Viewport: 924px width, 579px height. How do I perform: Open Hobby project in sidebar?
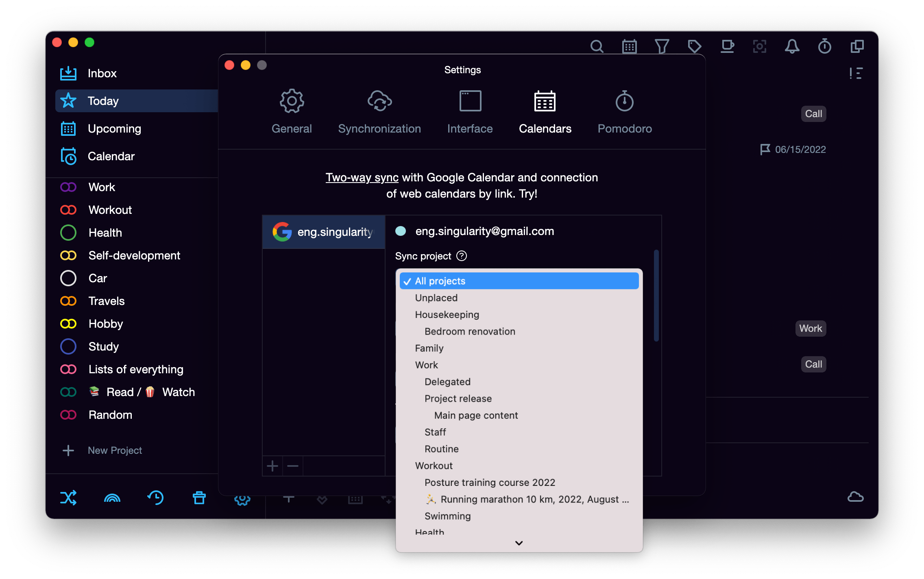click(x=136, y=324)
